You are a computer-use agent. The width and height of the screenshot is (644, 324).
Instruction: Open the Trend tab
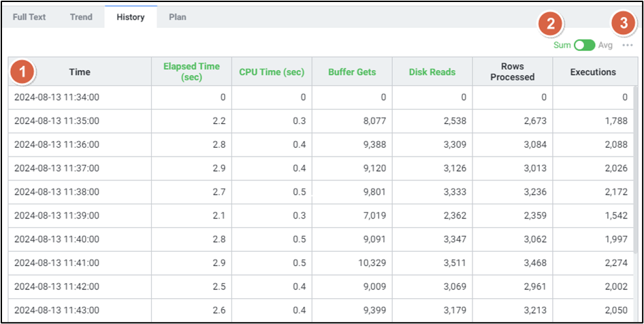81,17
